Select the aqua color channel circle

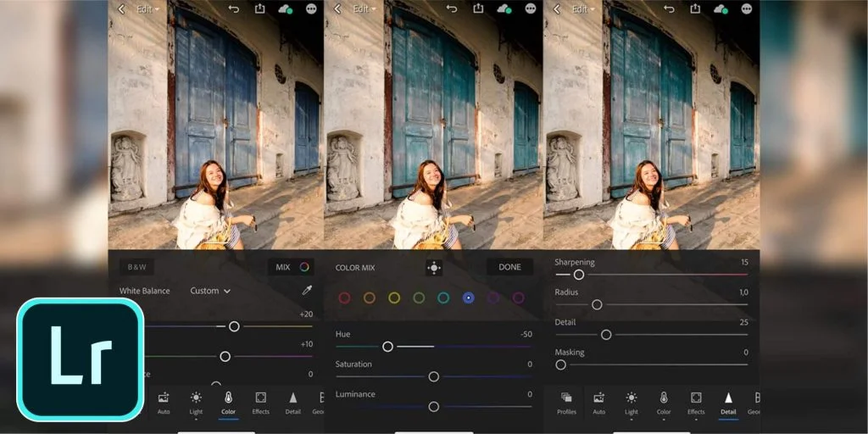pyautogui.click(x=443, y=298)
